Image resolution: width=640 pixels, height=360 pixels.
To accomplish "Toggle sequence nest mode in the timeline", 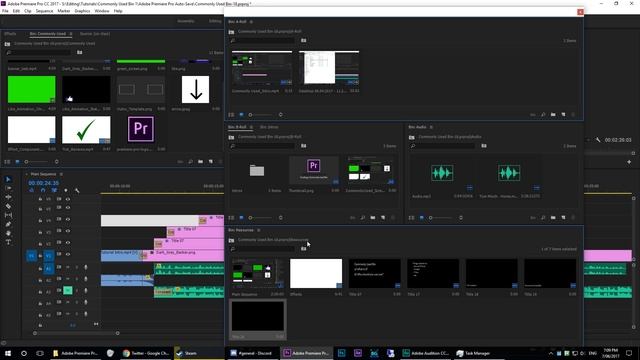I will (31, 191).
